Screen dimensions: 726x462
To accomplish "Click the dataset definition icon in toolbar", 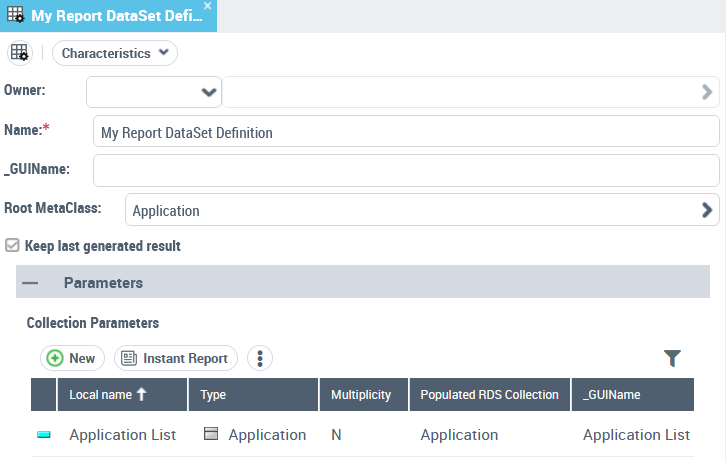I will 20,53.
